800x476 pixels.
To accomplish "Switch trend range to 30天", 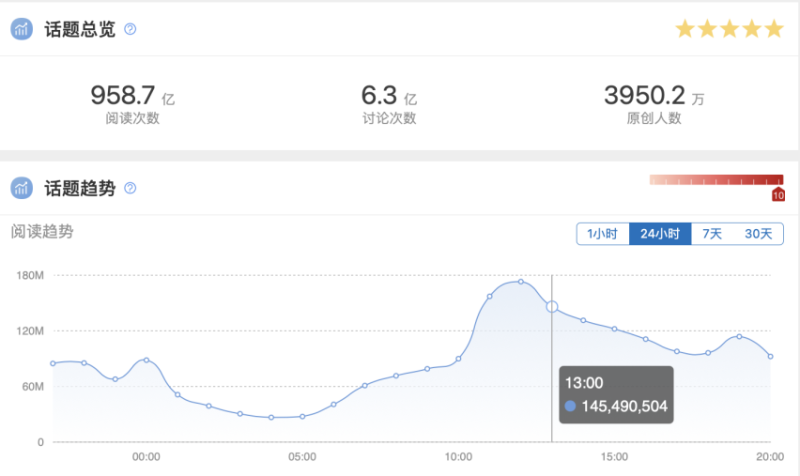I will click(x=758, y=234).
